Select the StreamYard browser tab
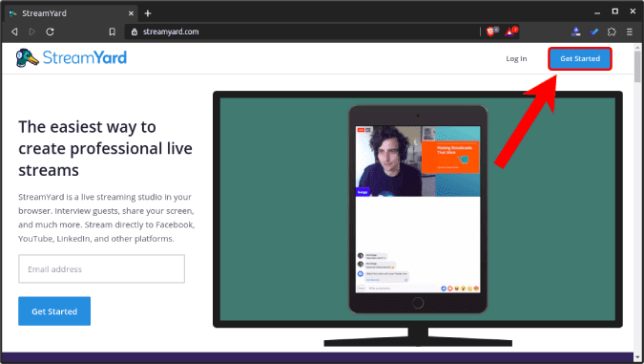Viewport: 644px width, 364px height. click(x=72, y=13)
